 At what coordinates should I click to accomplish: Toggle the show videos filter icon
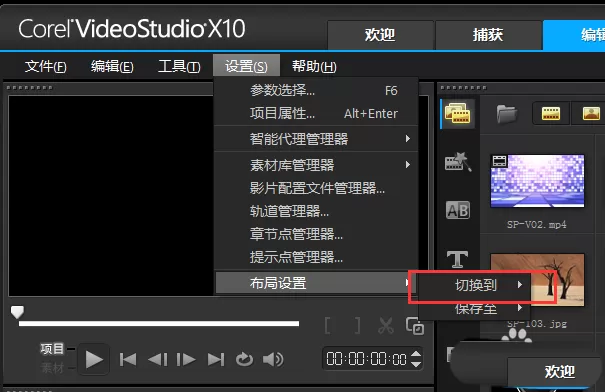[551, 113]
